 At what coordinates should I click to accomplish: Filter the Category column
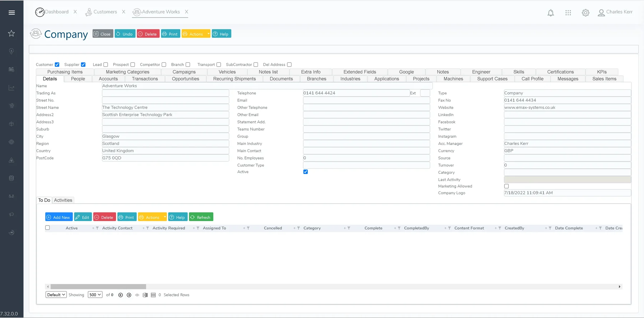coord(349,228)
